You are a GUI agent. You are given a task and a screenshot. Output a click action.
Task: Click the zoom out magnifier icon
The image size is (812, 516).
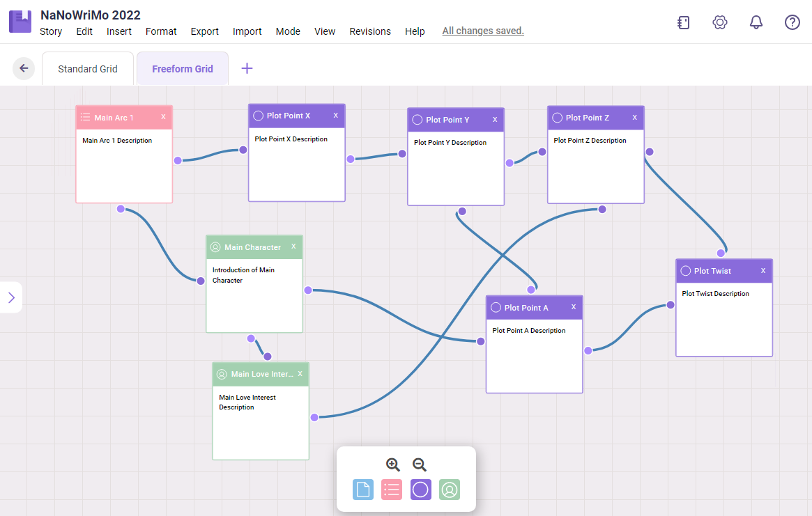coord(420,464)
